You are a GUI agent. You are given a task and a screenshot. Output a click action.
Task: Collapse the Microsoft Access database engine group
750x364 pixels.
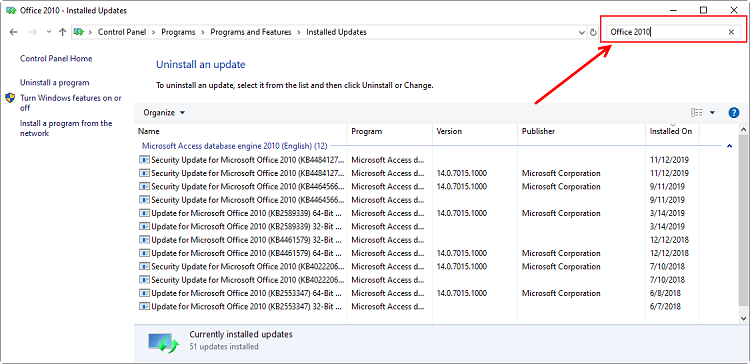click(729, 146)
